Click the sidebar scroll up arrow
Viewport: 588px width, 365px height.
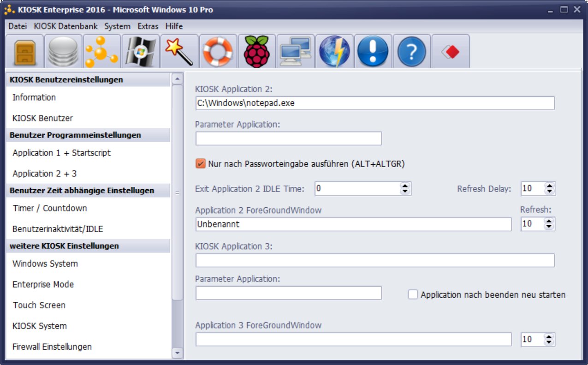coord(178,79)
